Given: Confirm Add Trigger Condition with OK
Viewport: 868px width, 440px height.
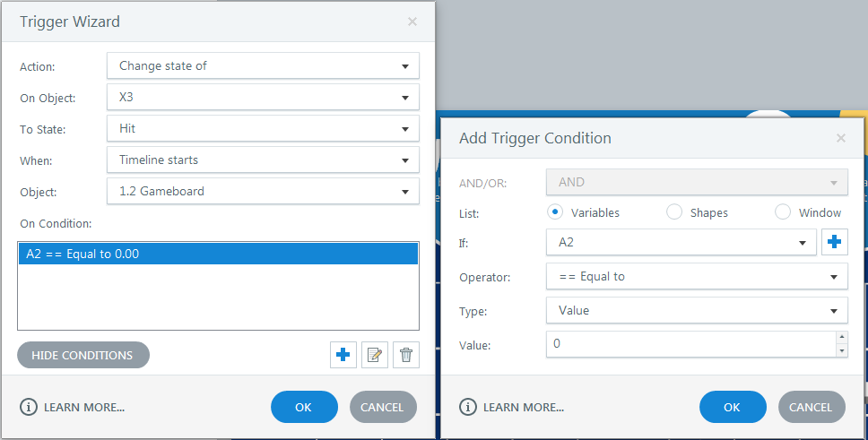Looking at the screenshot, I should tap(733, 407).
